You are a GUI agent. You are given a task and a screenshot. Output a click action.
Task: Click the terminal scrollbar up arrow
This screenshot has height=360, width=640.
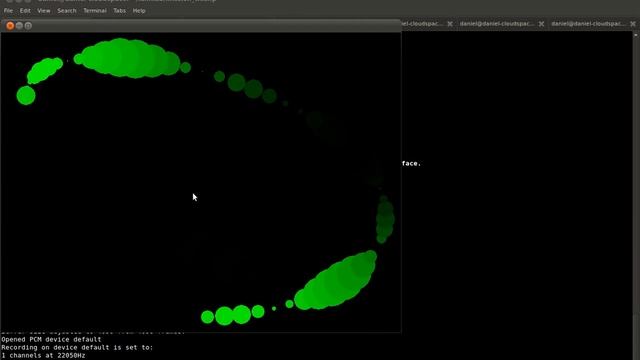[x=636, y=36]
